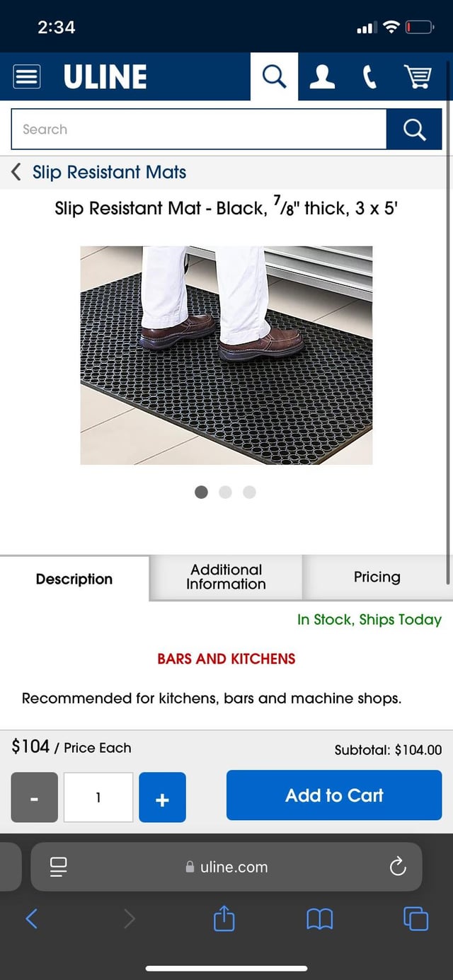
Task: Submit search with blue magnifier button
Action: coord(414,129)
